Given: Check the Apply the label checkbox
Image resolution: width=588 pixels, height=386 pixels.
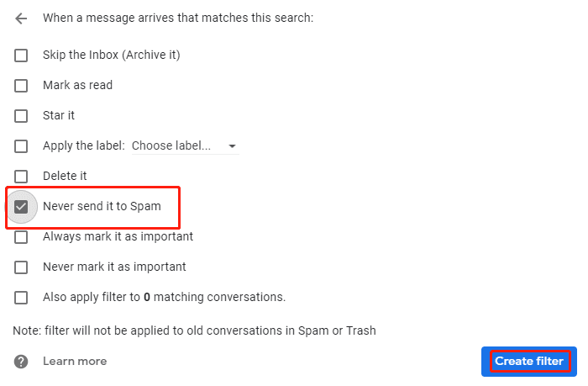Looking at the screenshot, I should (x=21, y=146).
